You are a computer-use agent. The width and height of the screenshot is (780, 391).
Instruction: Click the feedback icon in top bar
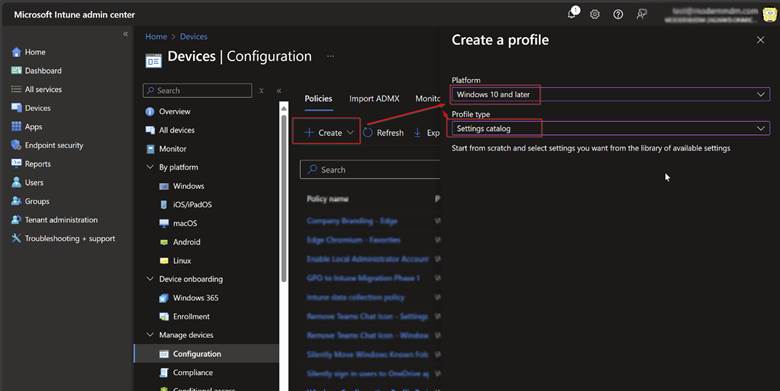pos(642,14)
